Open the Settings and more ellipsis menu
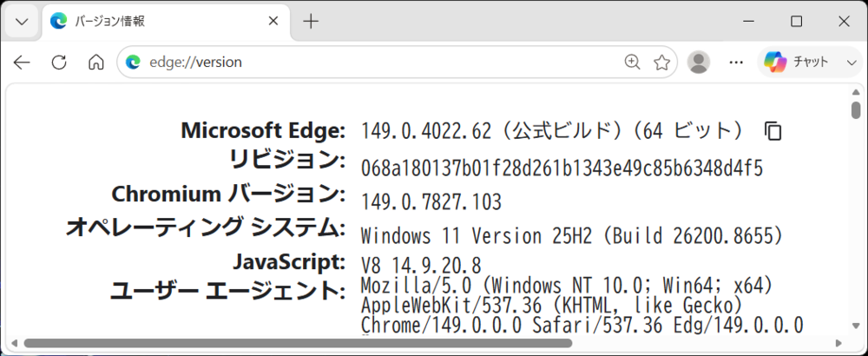The width and height of the screenshot is (868, 356). pos(736,62)
